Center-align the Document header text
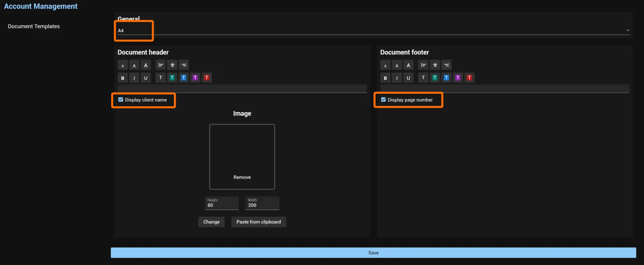The height and width of the screenshot is (265, 644). coord(172,65)
